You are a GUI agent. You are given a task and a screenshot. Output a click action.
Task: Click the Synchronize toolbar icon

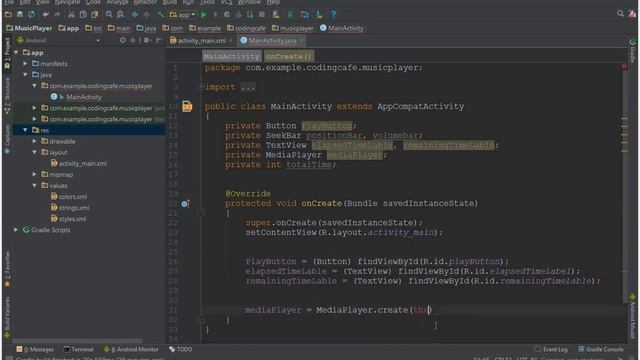tap(31, 15)
